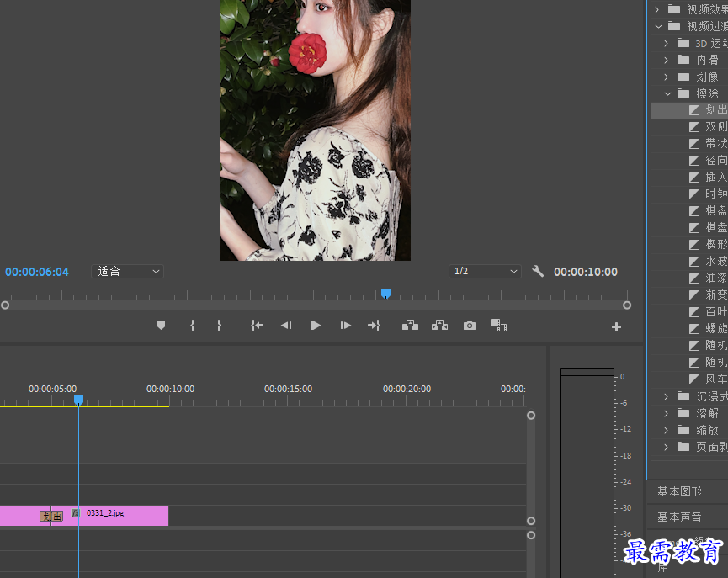This screenshot has width=728, height=578.
Task: Click the left zoom bar handle under monitor
Action: coord(5,305)
